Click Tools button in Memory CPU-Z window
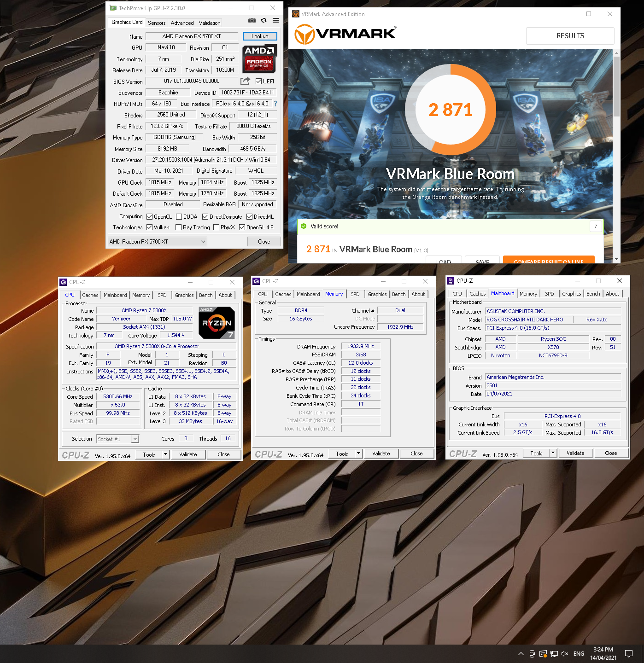 click(x=342, y=454)
